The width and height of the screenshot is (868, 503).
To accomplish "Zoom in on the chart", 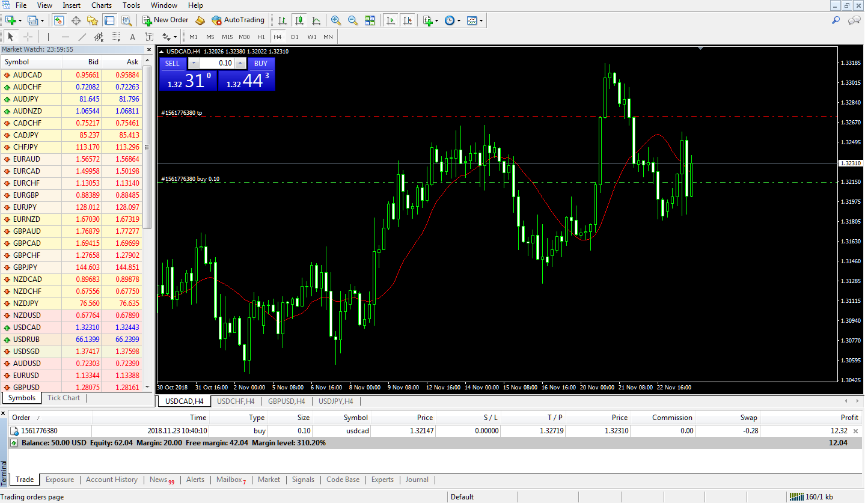I will tap(336, 20).
